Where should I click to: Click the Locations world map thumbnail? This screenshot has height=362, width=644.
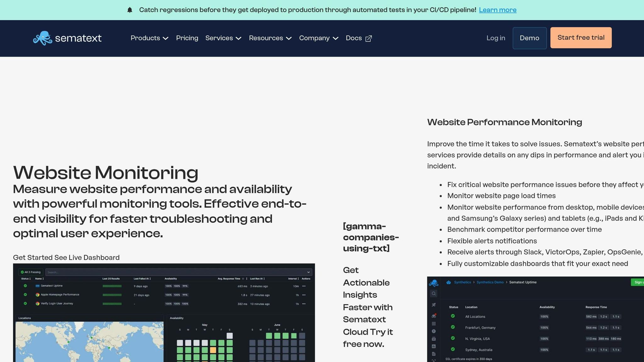click(x=90, y=342)
